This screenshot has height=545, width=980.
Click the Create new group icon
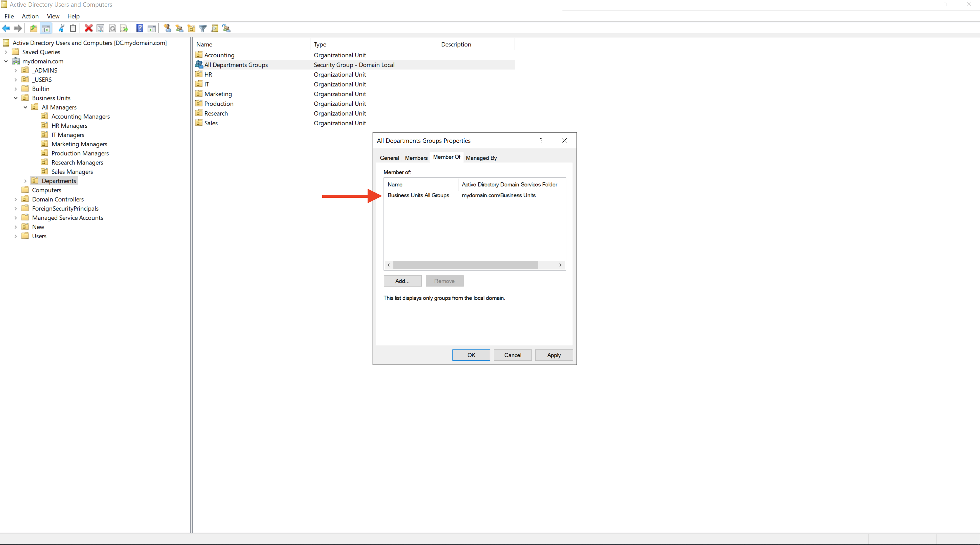click(x=179, y=28)
